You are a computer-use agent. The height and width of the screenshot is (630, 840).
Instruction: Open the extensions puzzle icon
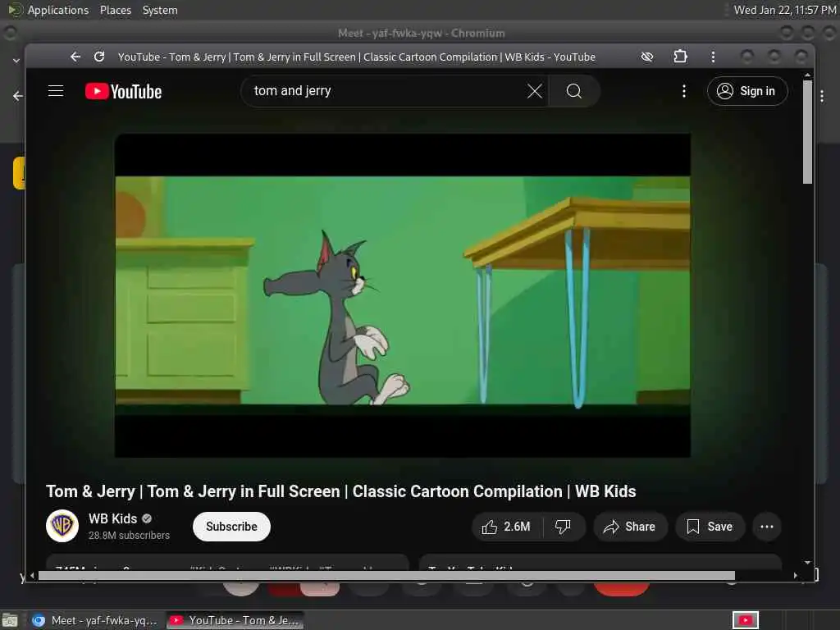680,57
